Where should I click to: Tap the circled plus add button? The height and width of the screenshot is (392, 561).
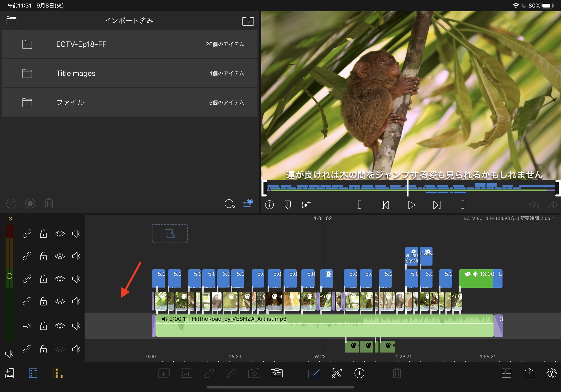pos(359,373)
